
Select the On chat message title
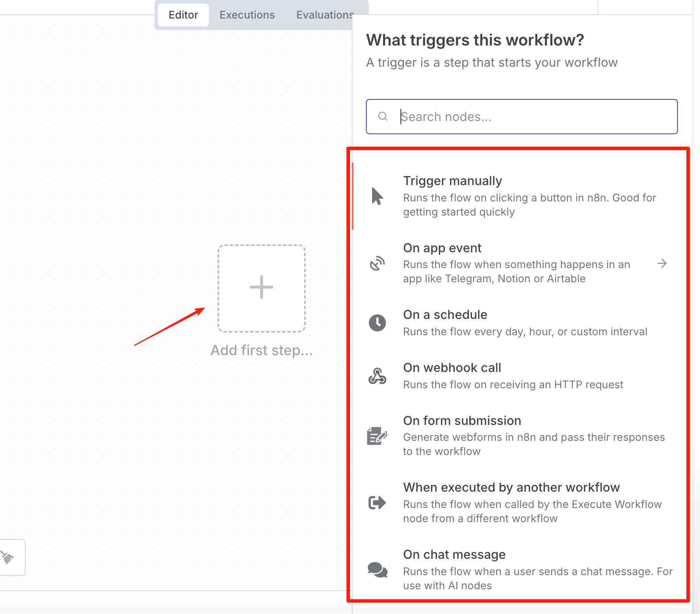coord(454,554)
